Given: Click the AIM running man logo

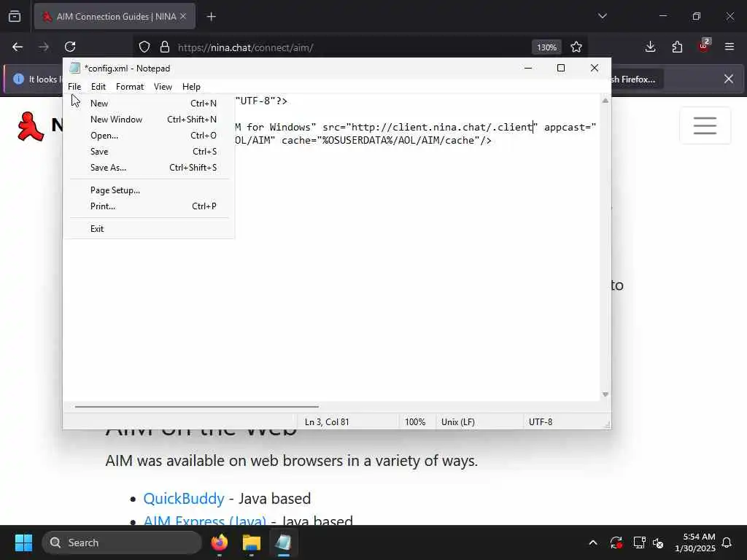Looking at the screenshot, I should 31,127.
